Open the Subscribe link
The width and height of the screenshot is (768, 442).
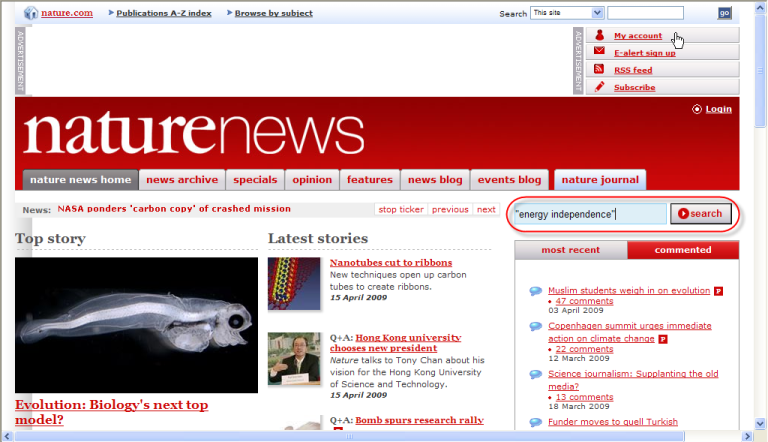click(634, 87)
